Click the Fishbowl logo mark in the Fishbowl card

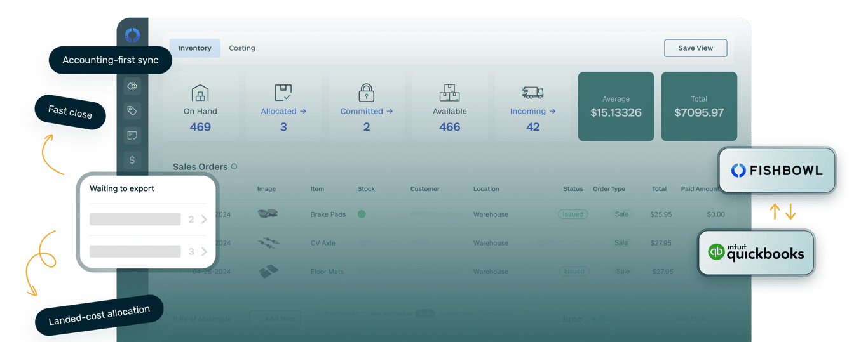(738, 170)
